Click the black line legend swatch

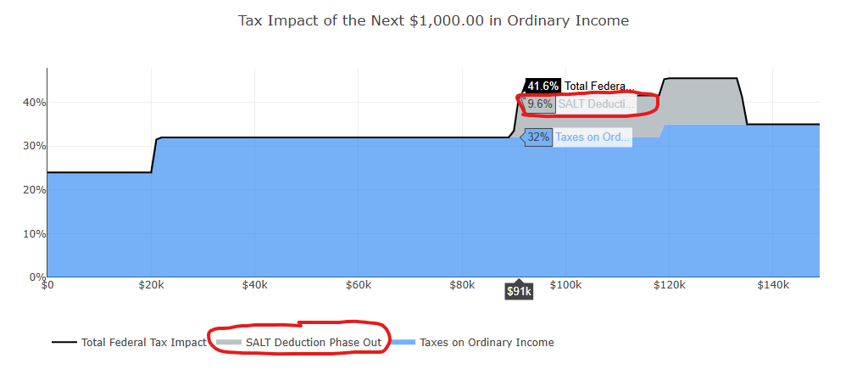[x=64, y=342]
